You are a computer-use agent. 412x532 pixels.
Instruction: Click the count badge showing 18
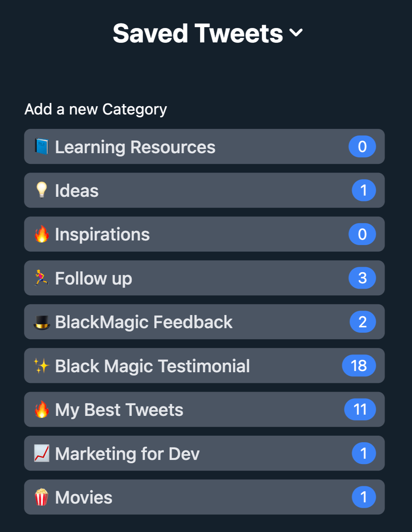(359, 366)
